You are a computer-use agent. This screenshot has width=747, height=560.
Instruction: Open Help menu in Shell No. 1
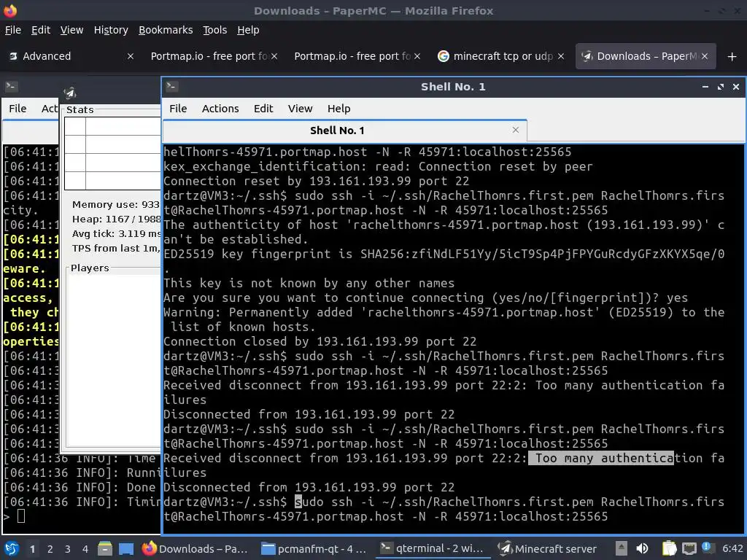(338, 109)
